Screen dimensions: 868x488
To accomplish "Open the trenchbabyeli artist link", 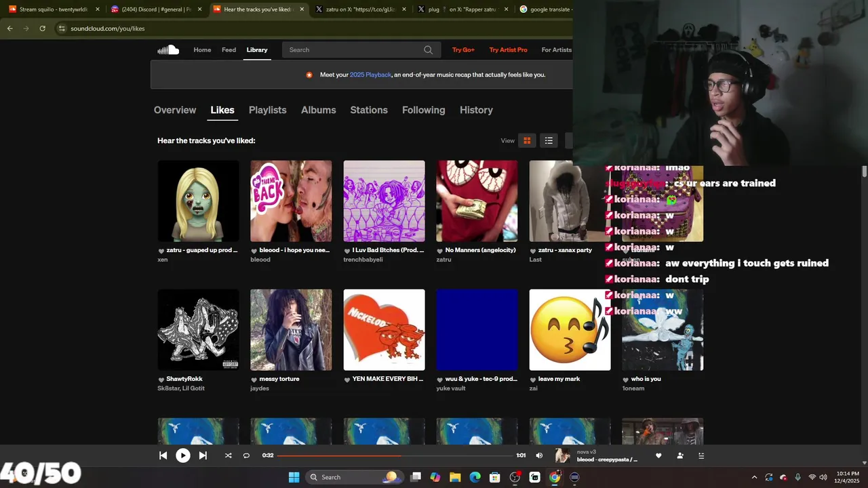I will pos(363,260).
